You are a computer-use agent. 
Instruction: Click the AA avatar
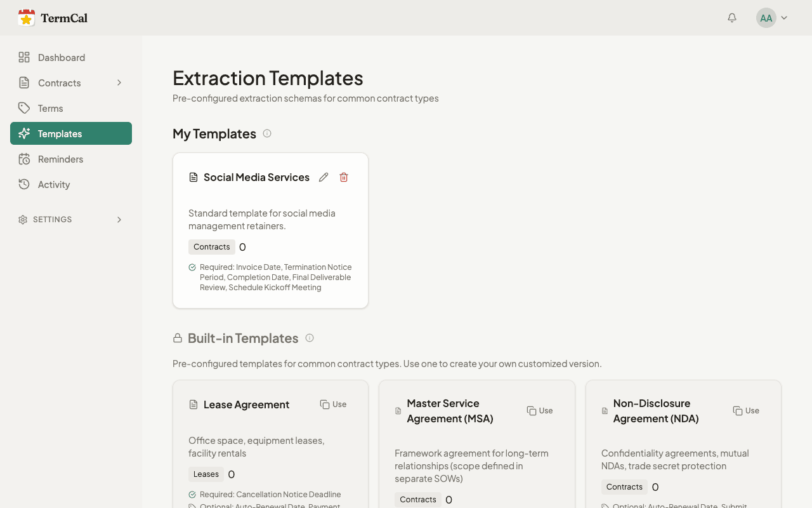[x=766, y=17]
